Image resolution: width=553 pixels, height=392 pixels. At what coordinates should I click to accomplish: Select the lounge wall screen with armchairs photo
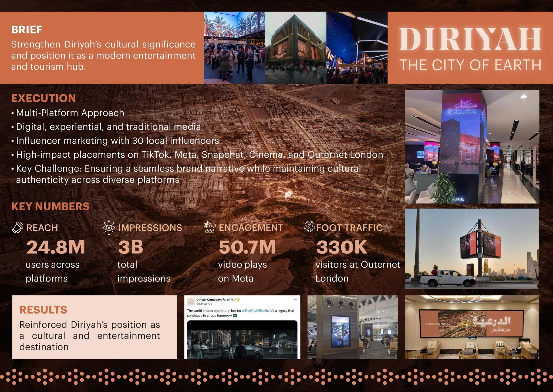472,327
